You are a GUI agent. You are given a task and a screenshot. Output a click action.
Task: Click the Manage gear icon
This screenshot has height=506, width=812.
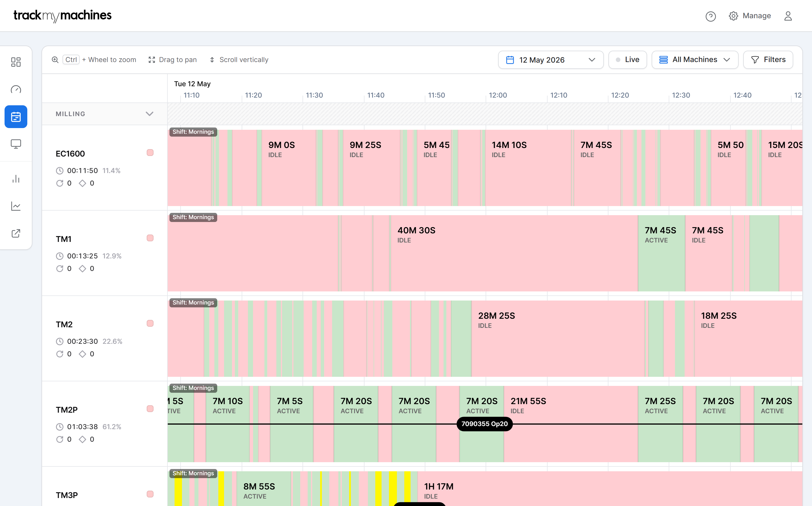[x=734, y=16]
